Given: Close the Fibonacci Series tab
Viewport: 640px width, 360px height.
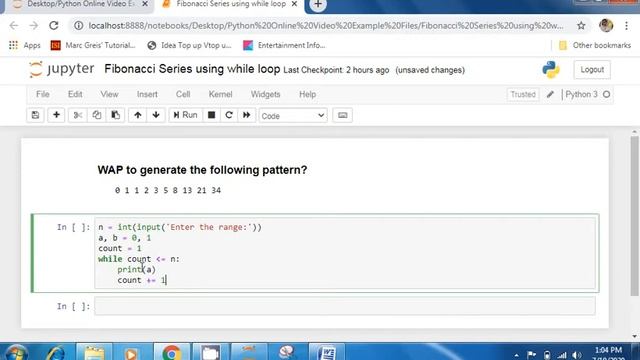Looking at the screenshot, I should (x=294, y=4).
